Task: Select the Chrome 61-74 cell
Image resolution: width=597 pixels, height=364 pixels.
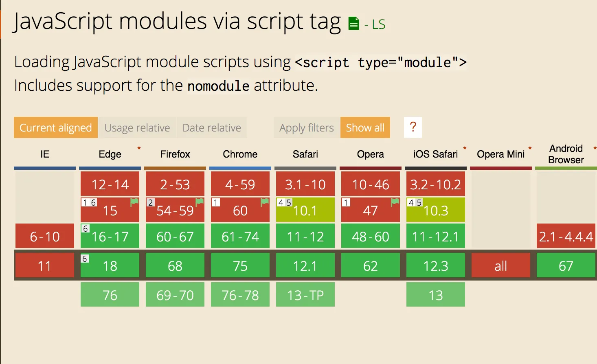Action: pyautogui.click(x=240, y=236)
